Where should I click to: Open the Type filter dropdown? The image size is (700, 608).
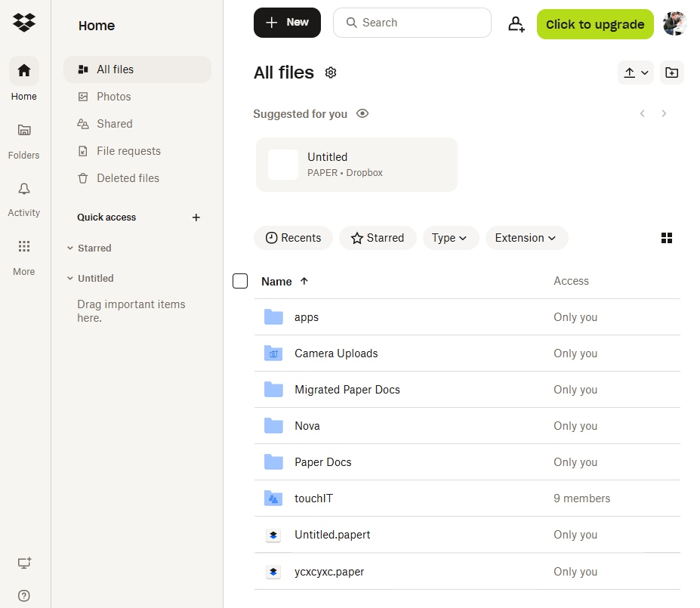click(x=450, y=238)
